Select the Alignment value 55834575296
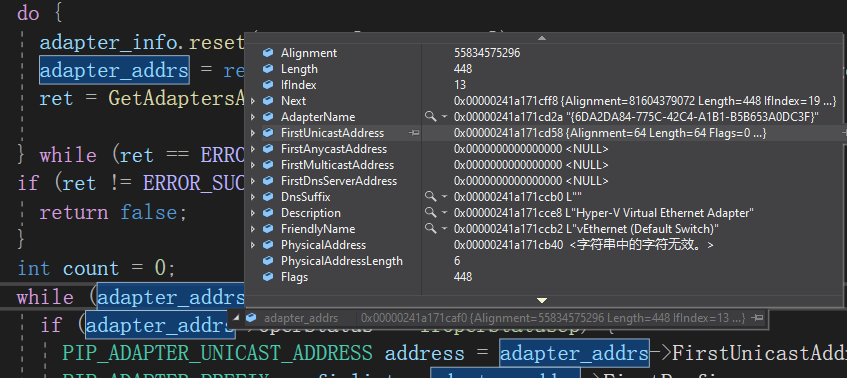Viewport: 847px width, 378px height. point(487,53)
